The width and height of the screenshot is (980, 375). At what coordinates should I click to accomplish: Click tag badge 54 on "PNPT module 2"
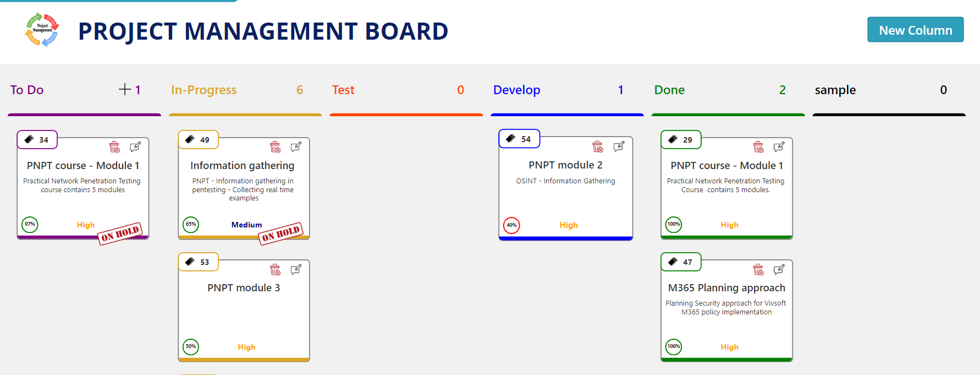pos(519,139)
